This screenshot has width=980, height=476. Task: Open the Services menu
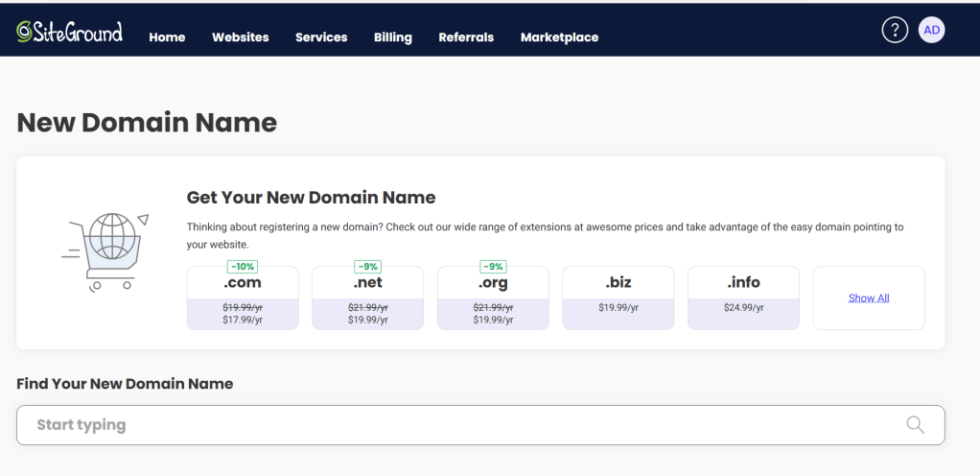coord(321,37)
